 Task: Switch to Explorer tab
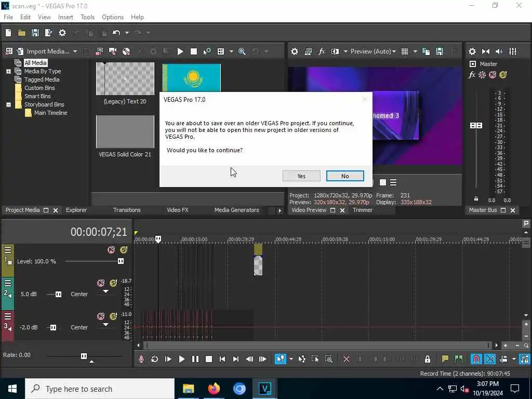tap(76, 210)
